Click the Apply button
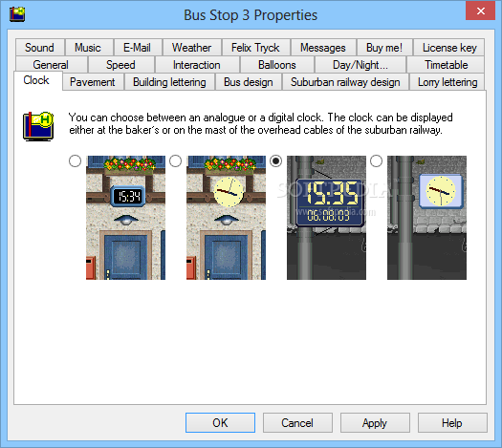The width and height of the screenshot is (502, 448). click(x=375, y=423)
